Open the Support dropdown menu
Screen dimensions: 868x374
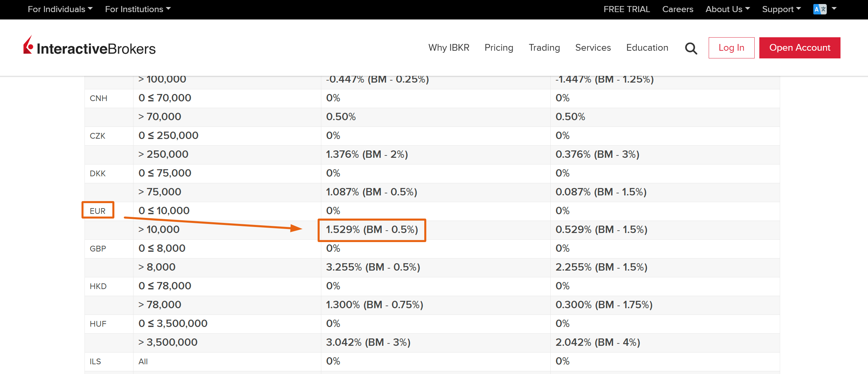coord(781,9)
